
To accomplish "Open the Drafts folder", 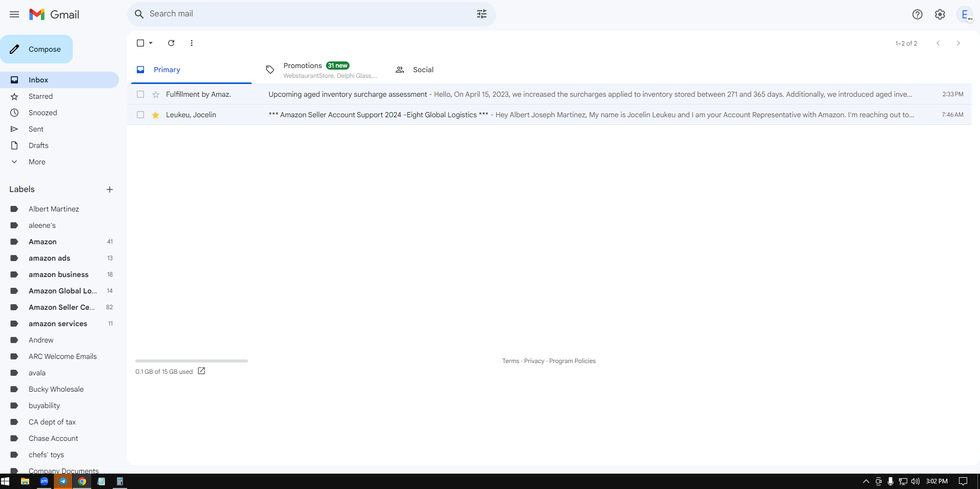I will pyautogui.click(x=59, y=145).
